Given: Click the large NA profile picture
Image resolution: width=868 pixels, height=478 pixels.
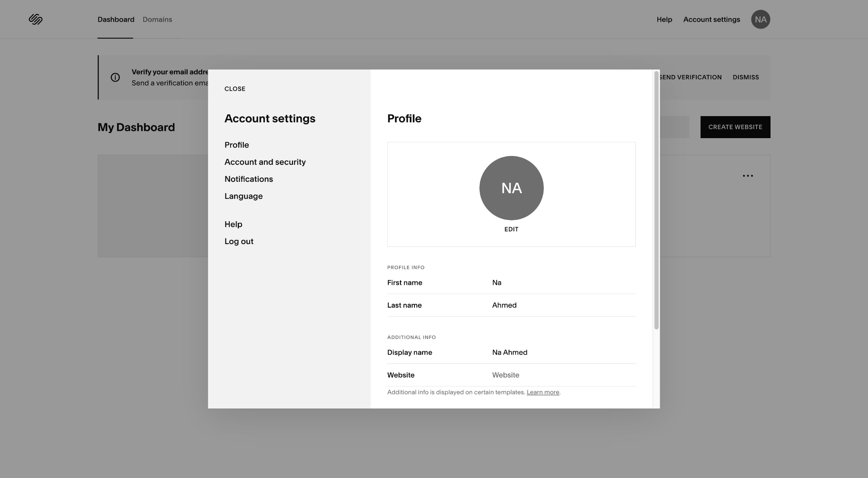Looking at the screenshot, I should pos(511,188).
